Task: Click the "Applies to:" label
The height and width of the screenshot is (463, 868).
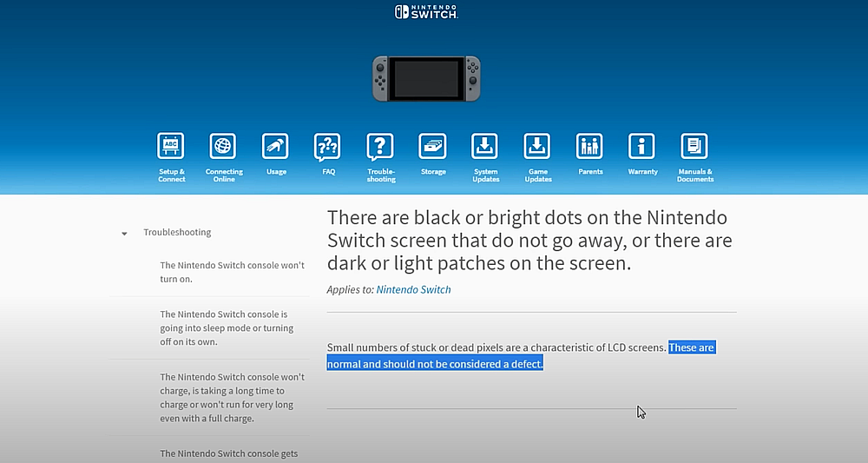Action: pos(350,289)
